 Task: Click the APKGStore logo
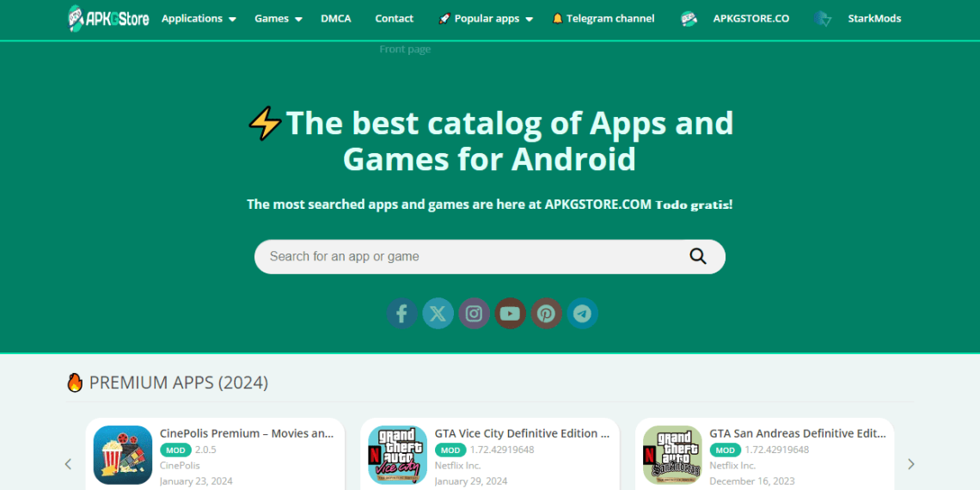point(108,18)
